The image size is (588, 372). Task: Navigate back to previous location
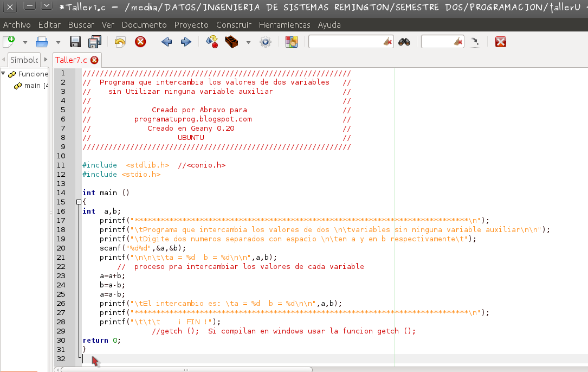tap(166, 42)
